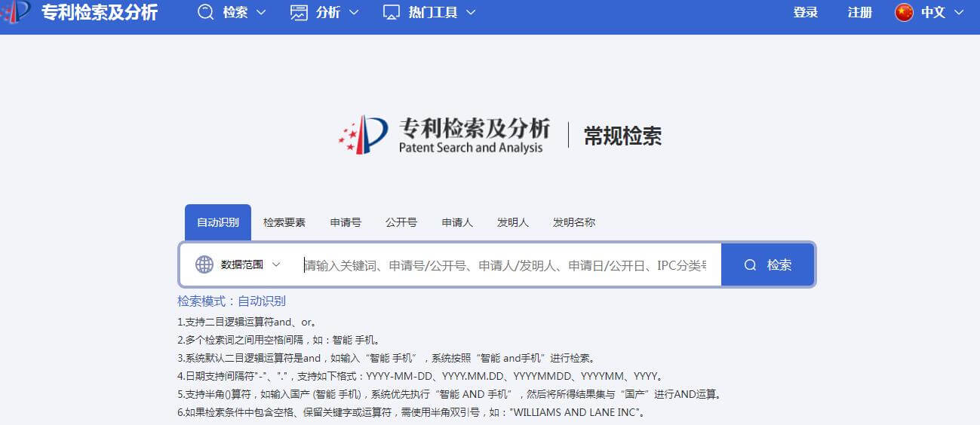Expand the 数据范围 data range dropdown

[x=250, y=264]
